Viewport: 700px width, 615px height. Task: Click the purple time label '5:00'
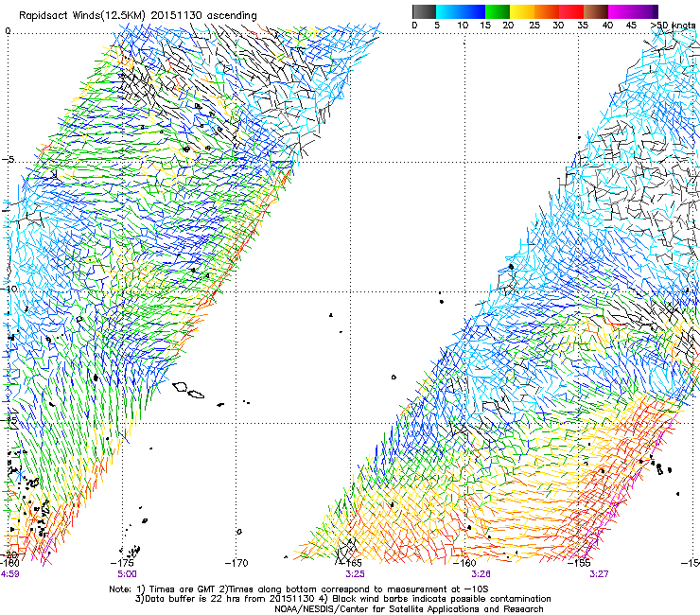[128, 574]
